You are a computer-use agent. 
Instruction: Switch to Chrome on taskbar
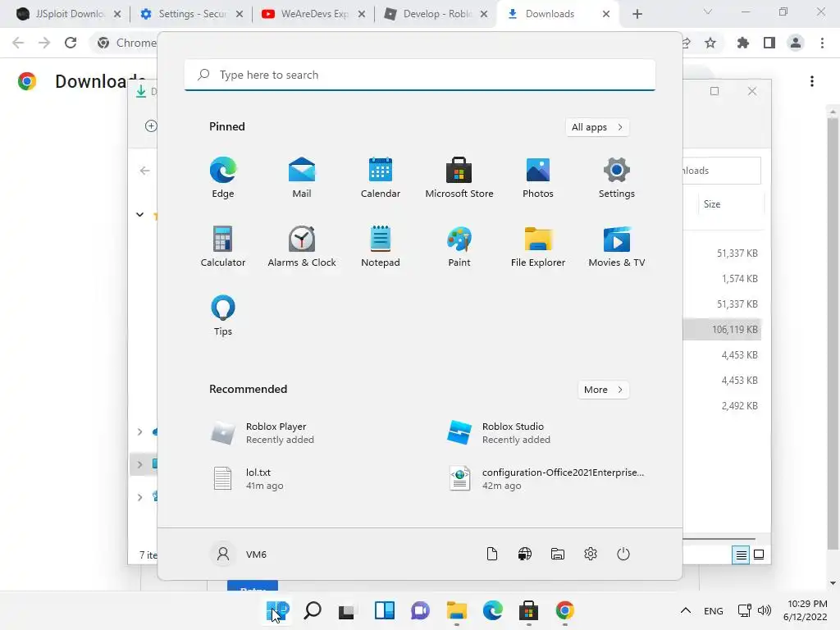[x=564, y=610]
